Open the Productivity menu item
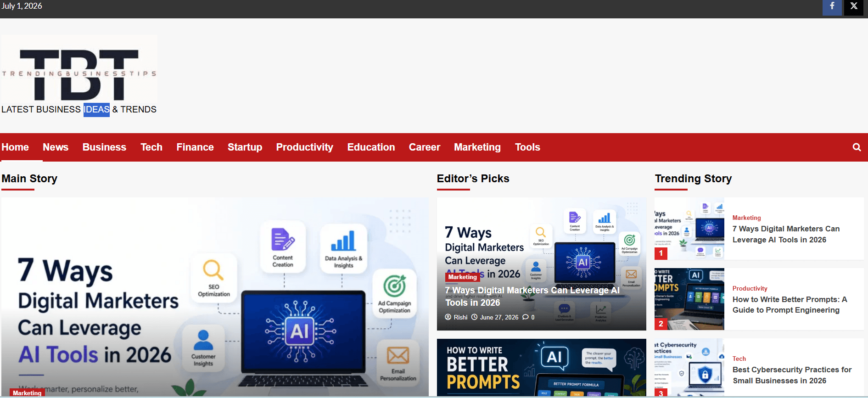 (x=305, y=147)
